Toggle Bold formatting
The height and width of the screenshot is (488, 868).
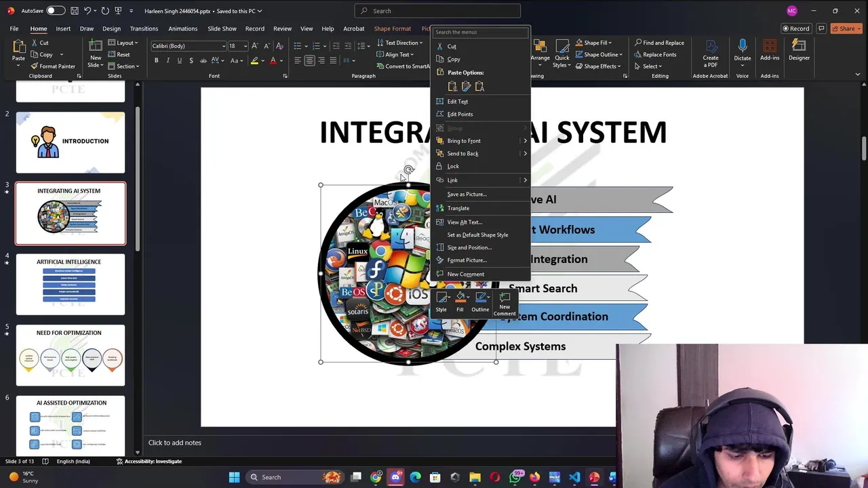point(156,60)
